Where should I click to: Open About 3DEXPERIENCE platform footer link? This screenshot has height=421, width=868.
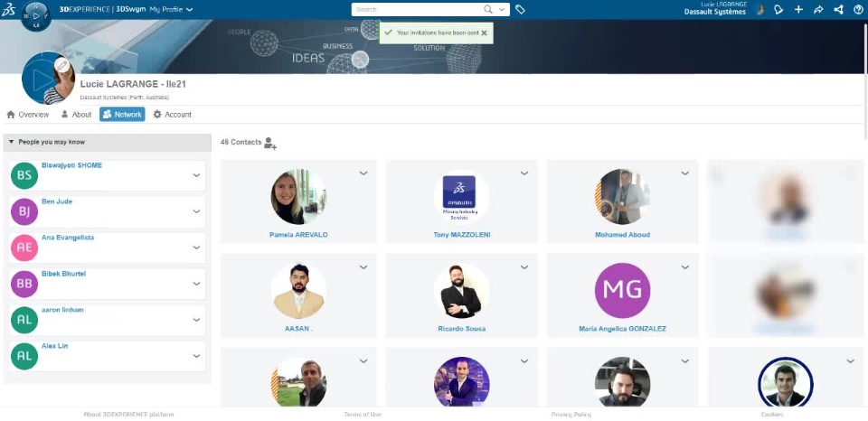128,415
